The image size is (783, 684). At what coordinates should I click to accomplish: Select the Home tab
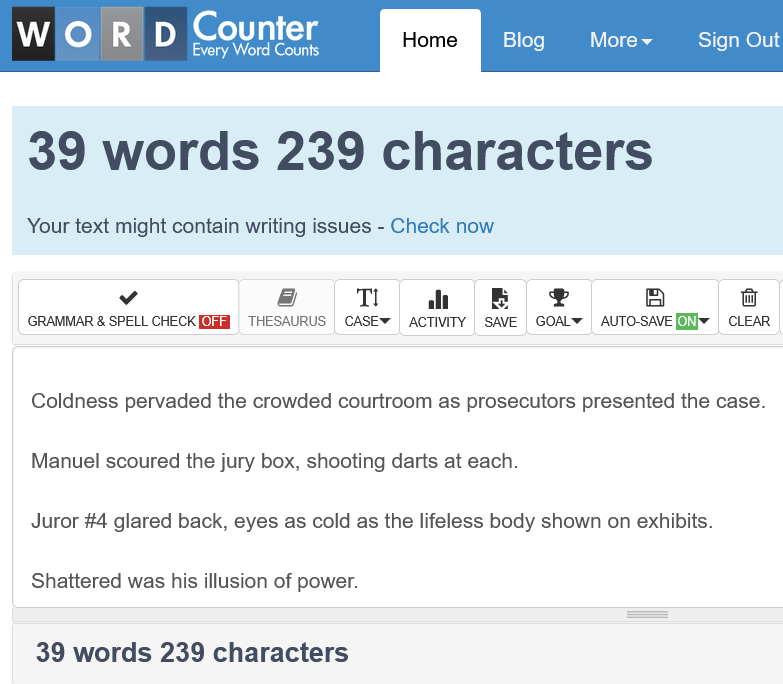(430, 40)
